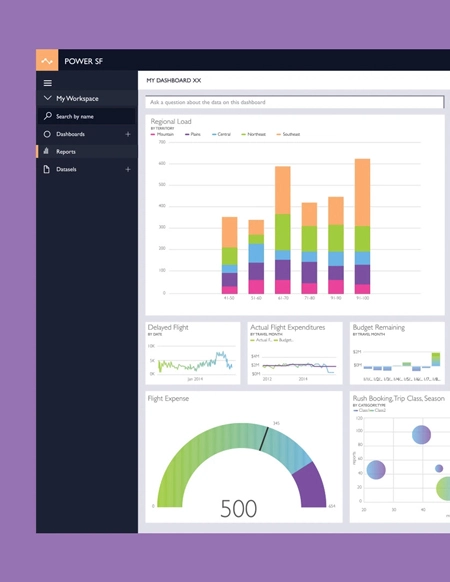The height and width of the screenshot is (582, 450).
Task: Click the orange Power SF logo icon
Action: click(x=47, y=60)
